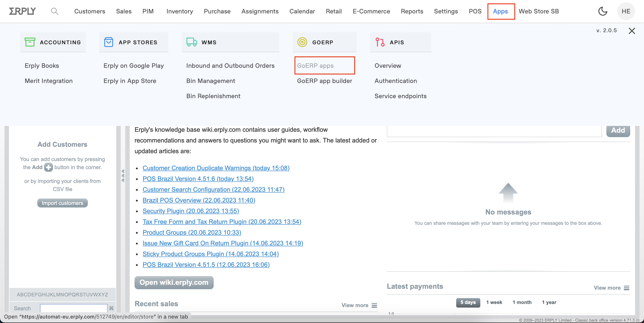This screenshot has height=323, width=644.
Task: Select the 1 week payments range
Action: pos(494,302)
